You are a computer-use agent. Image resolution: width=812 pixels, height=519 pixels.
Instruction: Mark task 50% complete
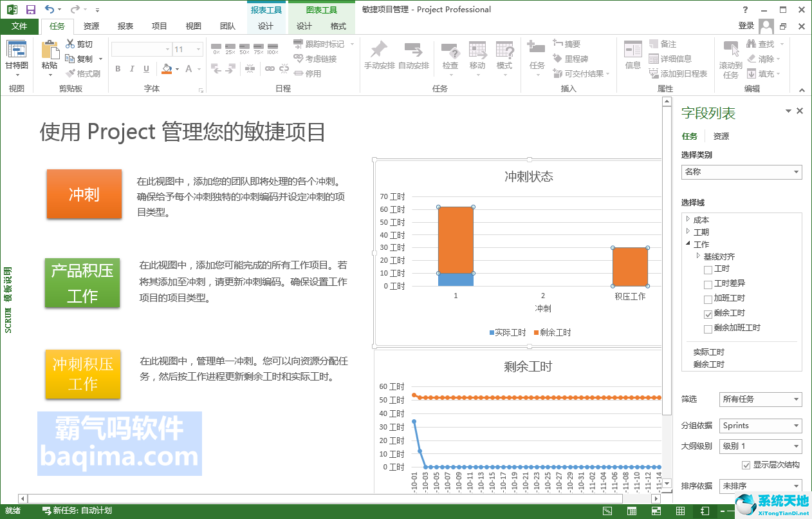pyautogui.click(x=245, y=49)
